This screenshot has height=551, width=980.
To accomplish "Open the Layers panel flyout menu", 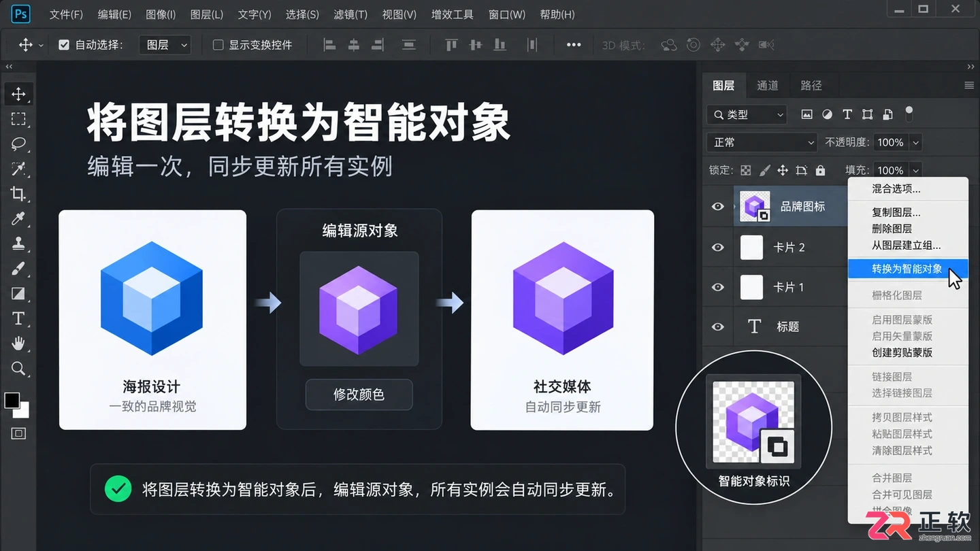I will coord(969,86).
